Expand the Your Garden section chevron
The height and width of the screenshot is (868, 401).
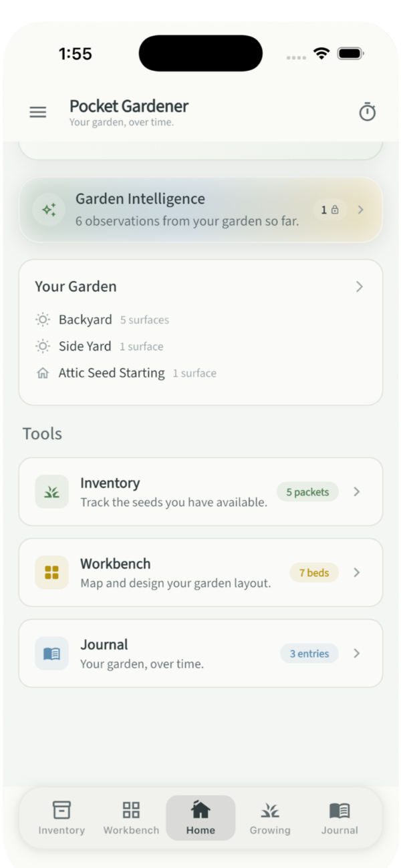[x=359, y=286]
